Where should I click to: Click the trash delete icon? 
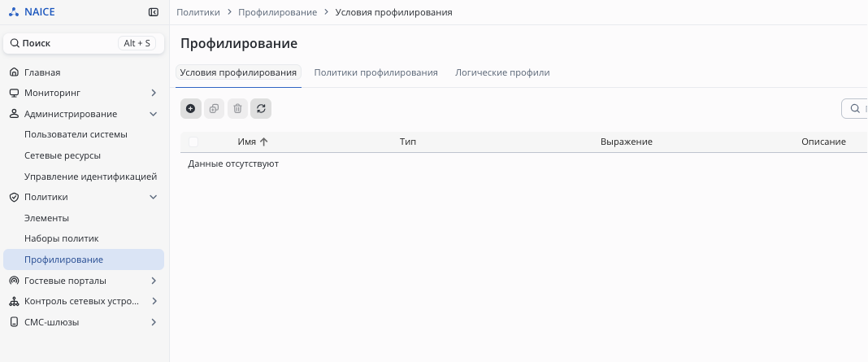coord(237,108)
